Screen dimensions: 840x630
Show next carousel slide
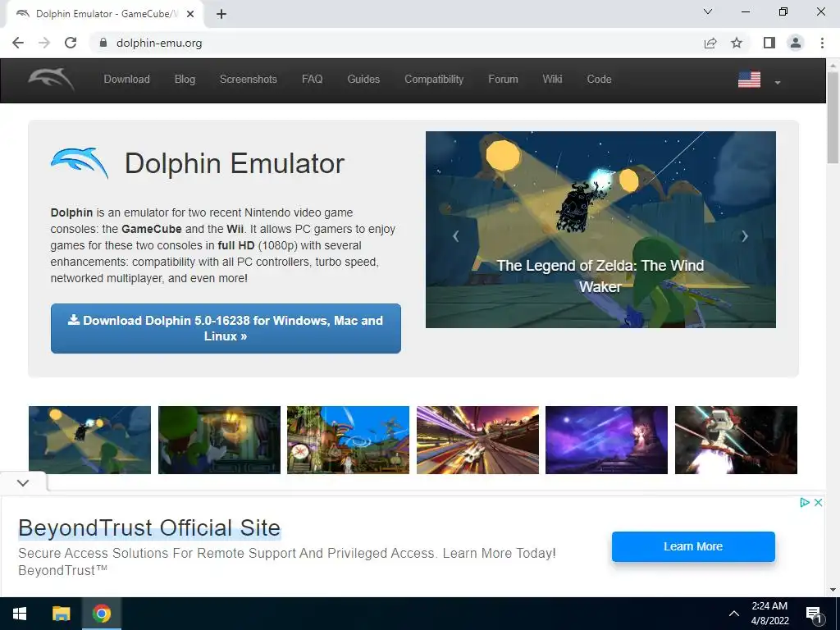pyautogui.click(x=745, y=235)
